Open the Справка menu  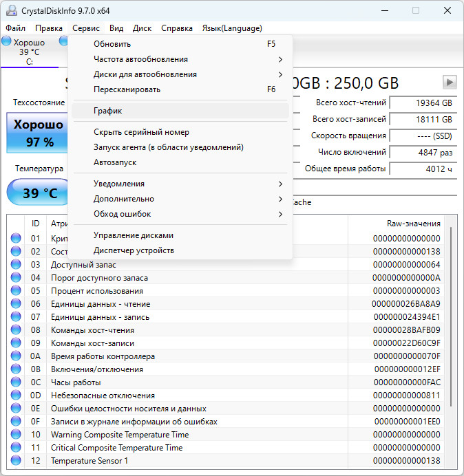pyautogui.click(x=177, y=28)
